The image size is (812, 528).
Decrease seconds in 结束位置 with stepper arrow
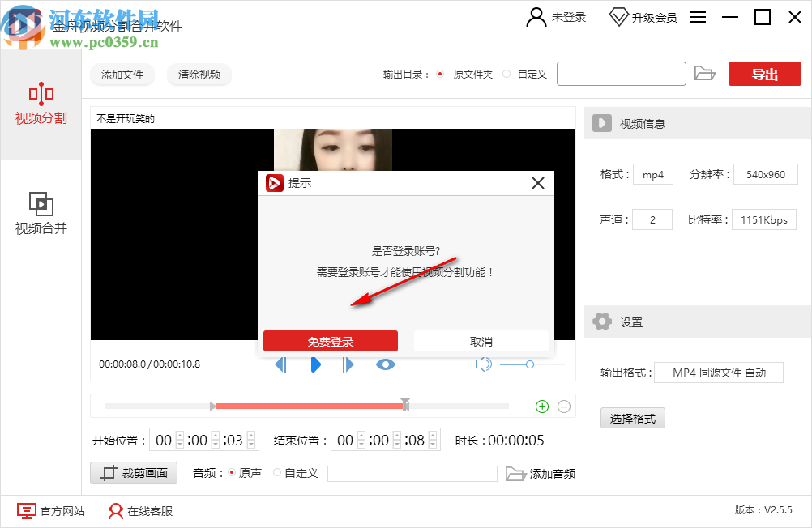[x=432, y=444]
